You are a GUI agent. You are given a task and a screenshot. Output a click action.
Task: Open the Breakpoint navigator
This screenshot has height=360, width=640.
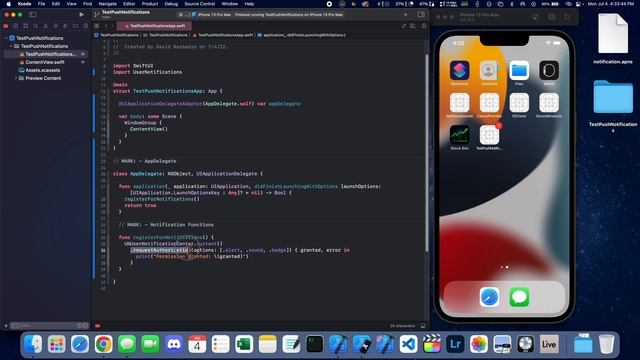(x=76, y=26)
